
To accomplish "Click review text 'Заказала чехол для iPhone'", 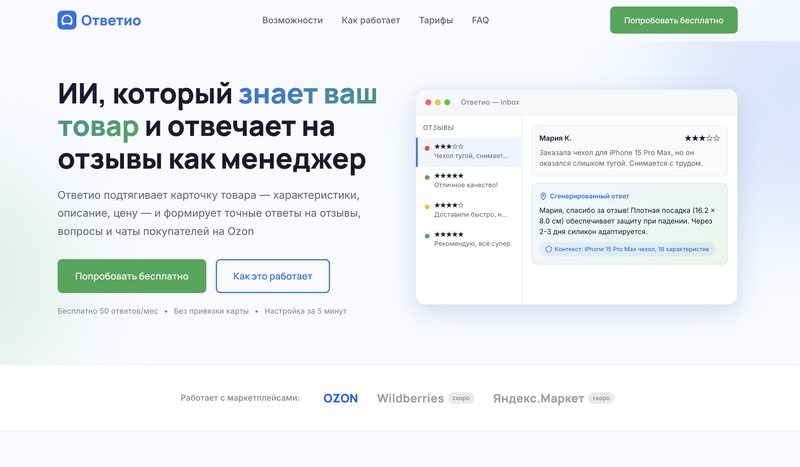I will [x=621, y=158].
